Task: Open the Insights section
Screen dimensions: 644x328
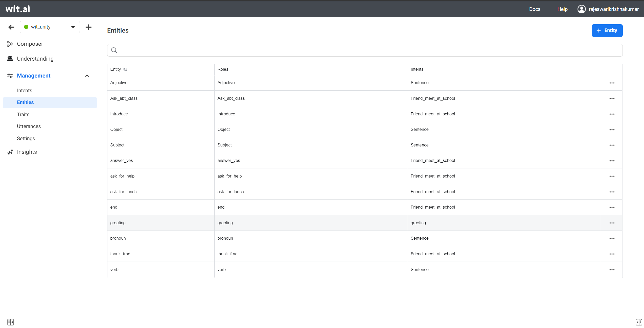Action: pos(27,152)
